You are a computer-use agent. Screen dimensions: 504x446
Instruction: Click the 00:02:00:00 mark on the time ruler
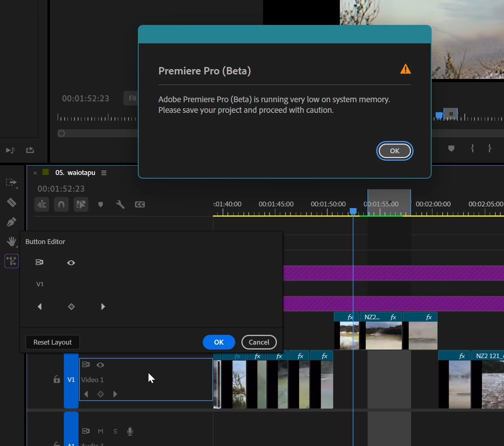[x=433, y=204]
